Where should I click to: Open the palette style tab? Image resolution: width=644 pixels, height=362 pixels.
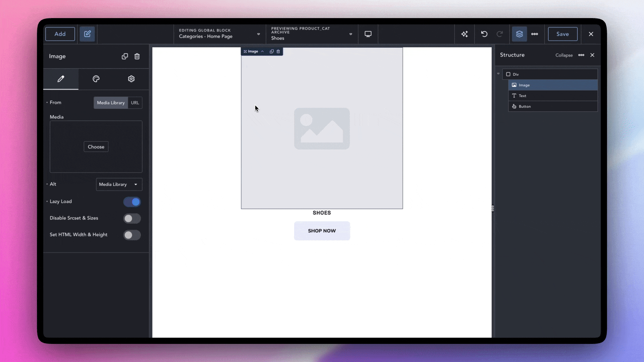[96, 79]
